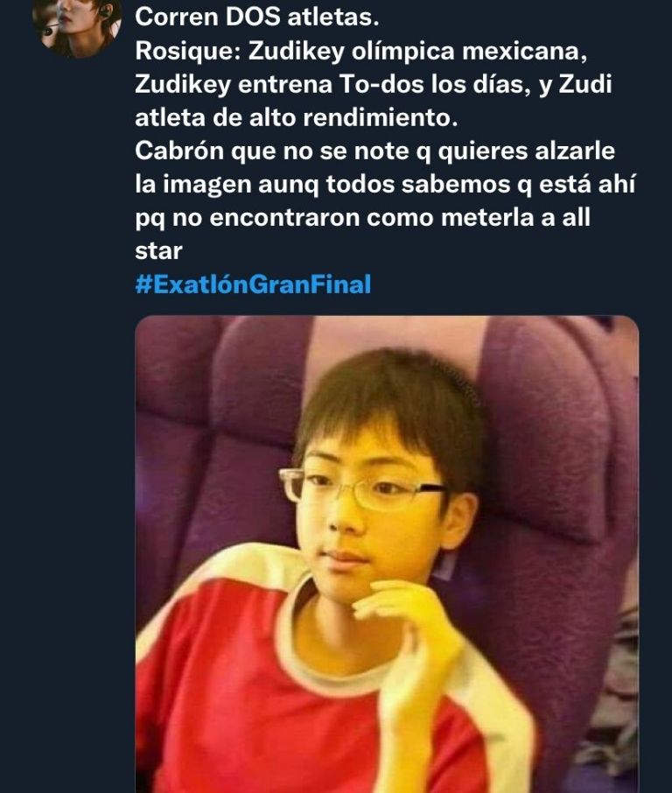Select the line starting with 'Rosique: Zudikey'

(361, 51)
